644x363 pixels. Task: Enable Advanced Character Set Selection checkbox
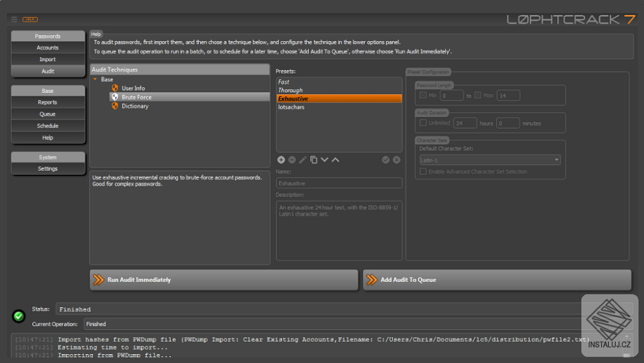[x=423, y=172]
